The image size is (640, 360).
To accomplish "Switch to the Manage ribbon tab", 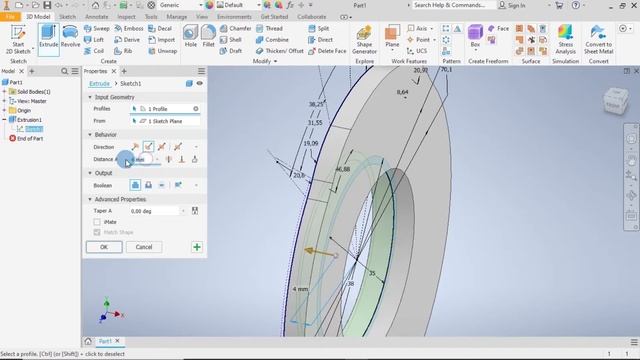I will point(177,17).
